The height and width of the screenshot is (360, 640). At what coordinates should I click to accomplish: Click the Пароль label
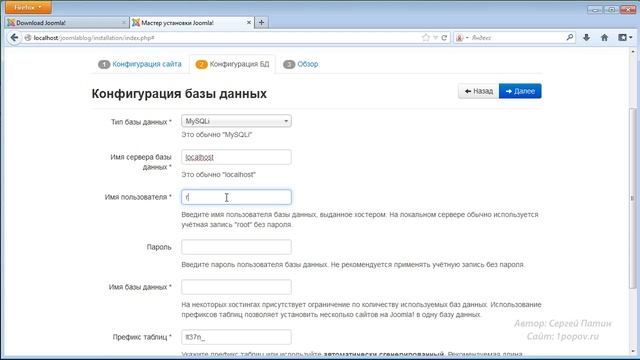[x=159, y=247]
